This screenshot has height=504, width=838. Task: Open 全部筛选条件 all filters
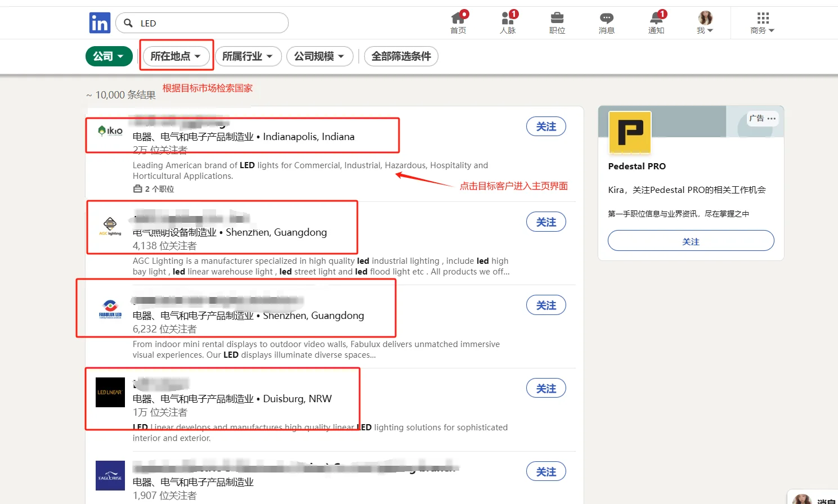tap(401, 56)
